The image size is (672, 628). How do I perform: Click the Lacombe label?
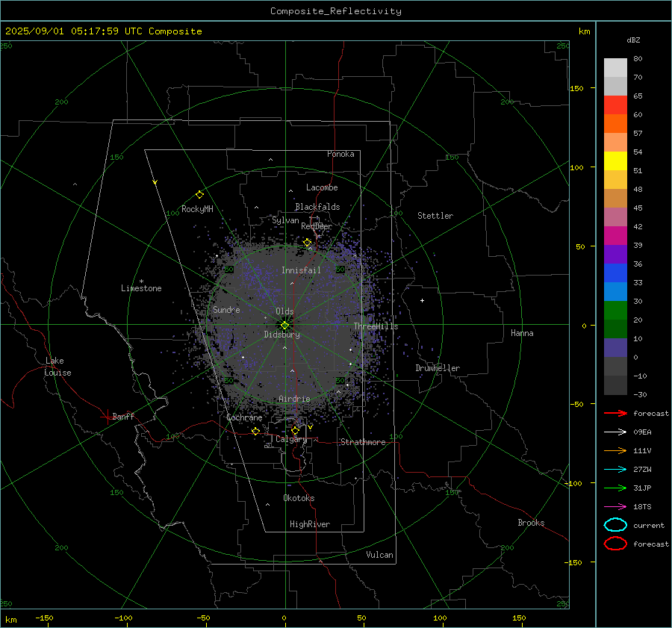click(322, 187)
